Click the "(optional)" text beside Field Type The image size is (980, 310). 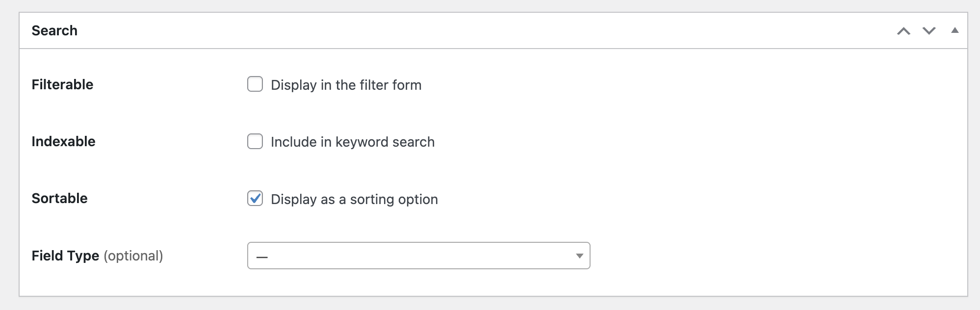point(133,256)
